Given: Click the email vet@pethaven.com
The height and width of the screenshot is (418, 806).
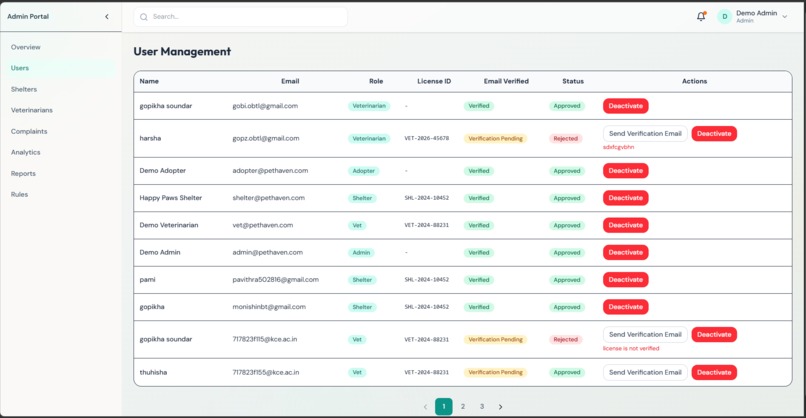Looking at the screenshot, I should (263, 225).
